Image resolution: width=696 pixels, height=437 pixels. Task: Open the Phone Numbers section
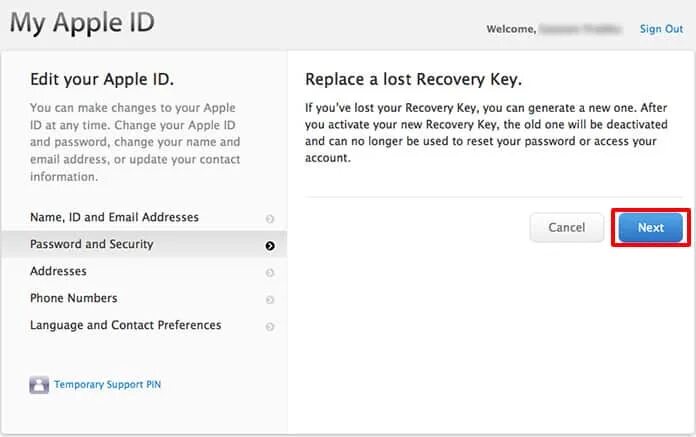73,298
